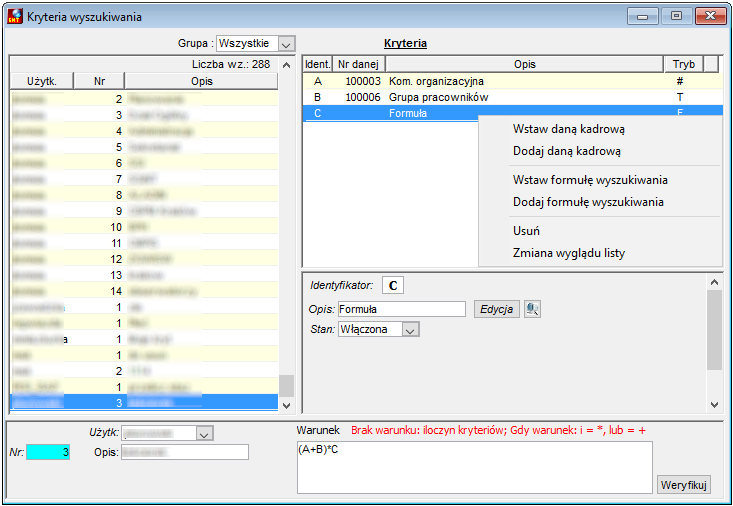The height and width of the screenshot is (506, 733).
Task: Click the Kryteria heading
Action: [405, 43]
